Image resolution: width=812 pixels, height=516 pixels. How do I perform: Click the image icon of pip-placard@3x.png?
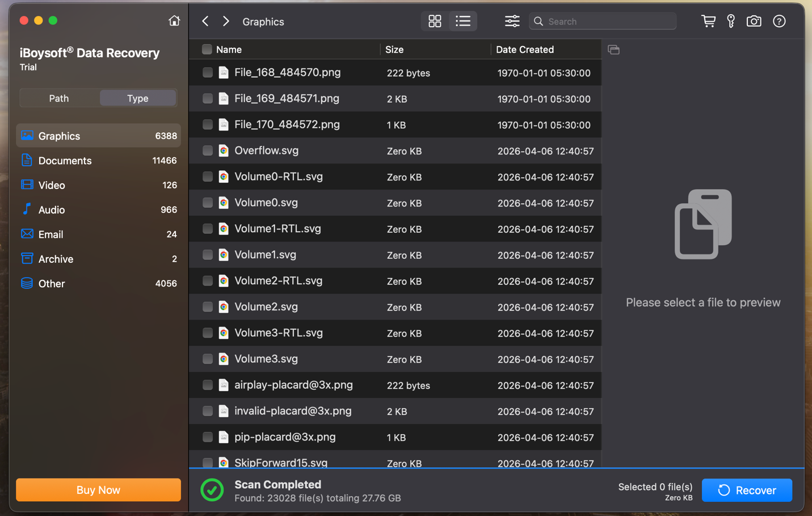click(224, 437)
